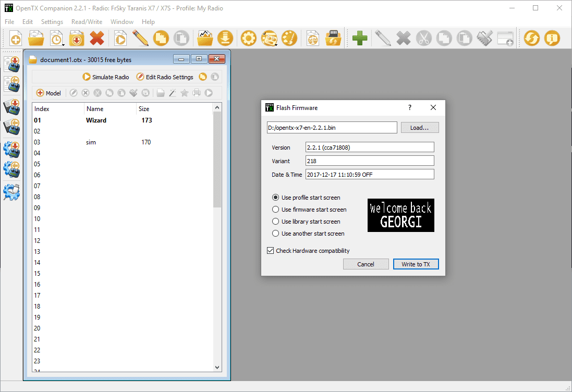
Task: Click the welcome back GEORGI splash image
Action: coord(401,215)
